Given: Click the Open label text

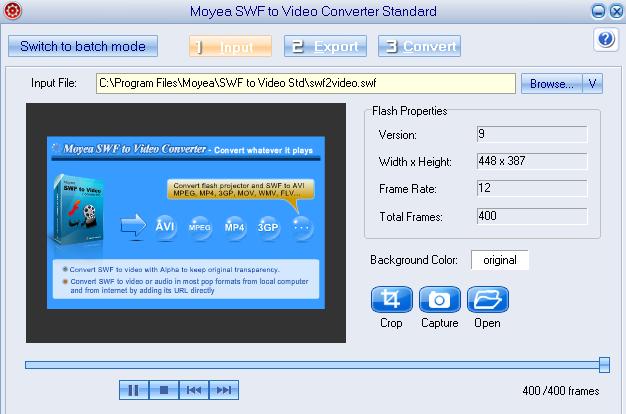Looking at the screenshot, I should point(487,323).
